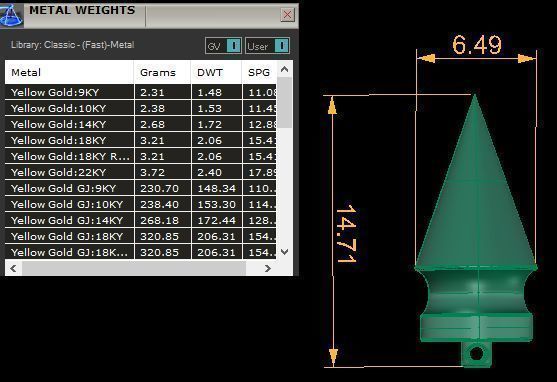Toggle the GV library switch
The image size is (557, 382).
[223, 46]
